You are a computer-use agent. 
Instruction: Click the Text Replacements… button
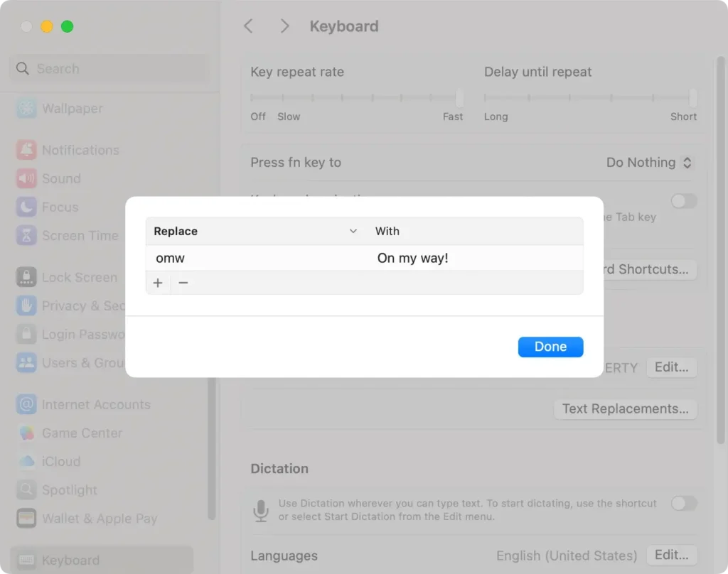pos(625,408)
